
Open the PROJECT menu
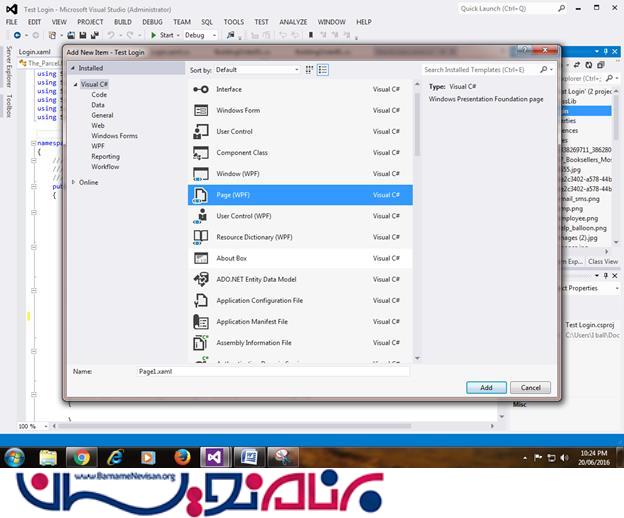(90, 22)
